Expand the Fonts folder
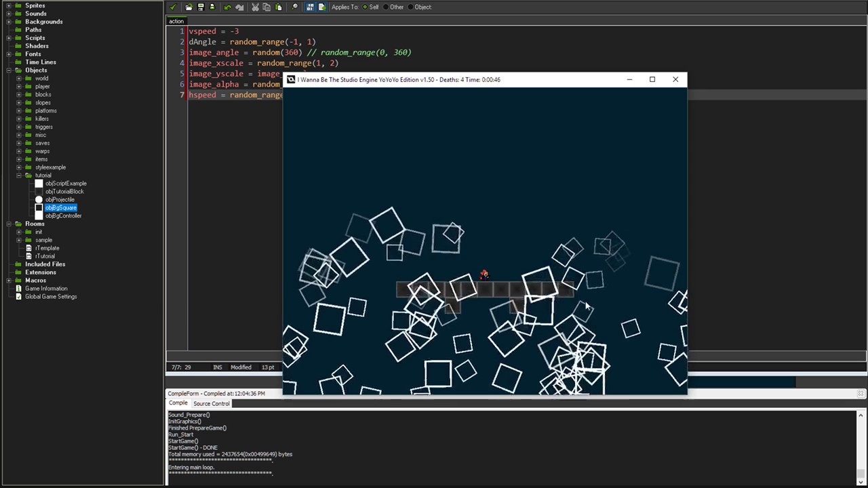The height and width of the screenshot is (488, 868). (x=9, y=54)
